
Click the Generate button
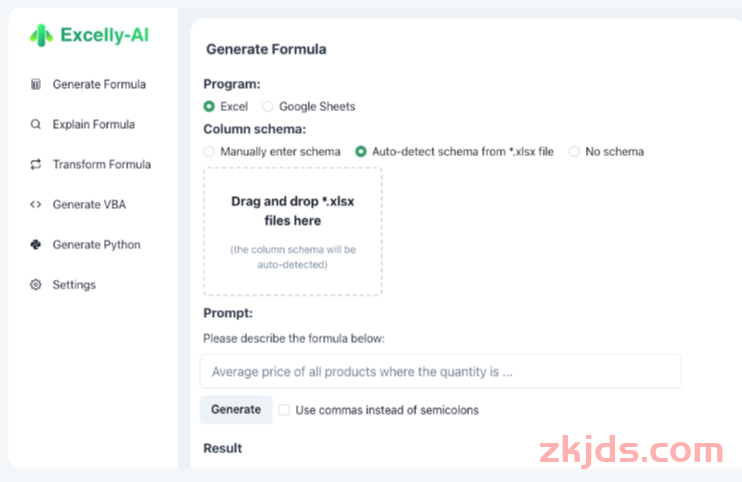[236, 410]
